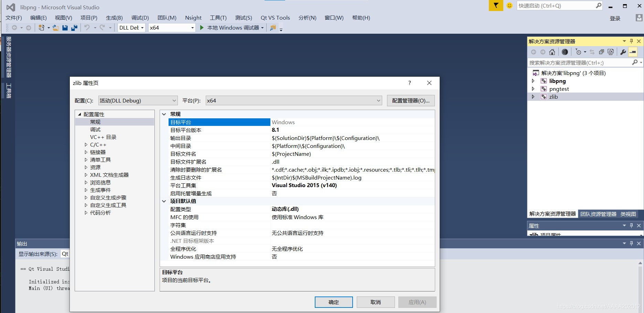Click the save file disk icon

tap(65, 28)
